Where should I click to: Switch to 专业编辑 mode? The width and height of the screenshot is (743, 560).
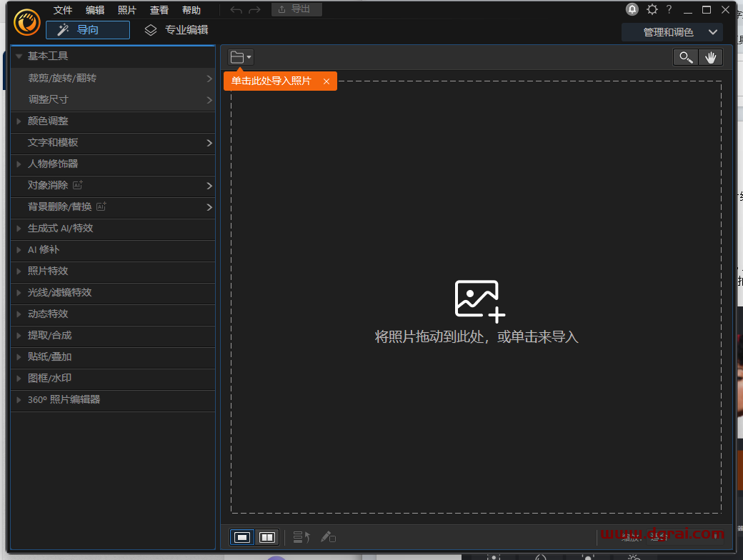tap(176, 30)
